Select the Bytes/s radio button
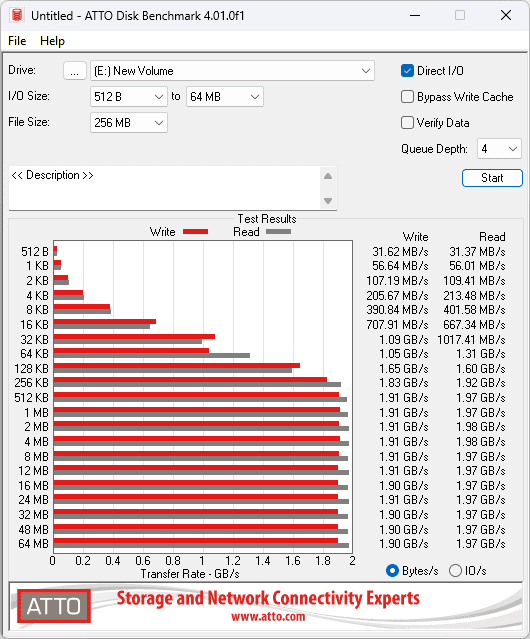The height and width of the screenshot is (639, 530). click(x=392, y=571)
